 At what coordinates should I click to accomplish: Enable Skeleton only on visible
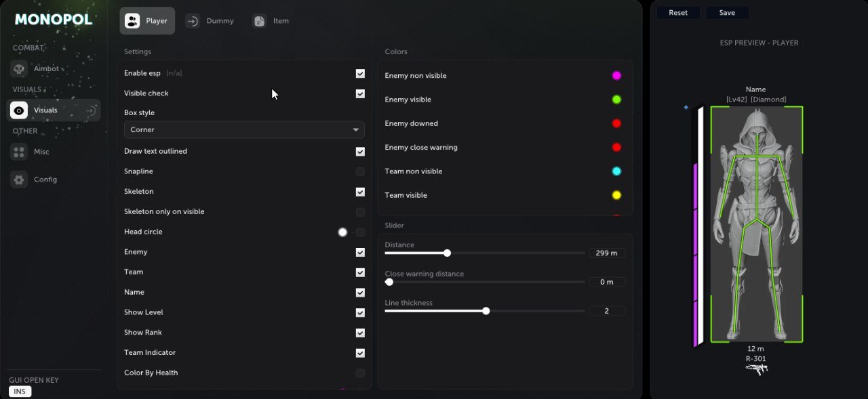coord(360,212)
